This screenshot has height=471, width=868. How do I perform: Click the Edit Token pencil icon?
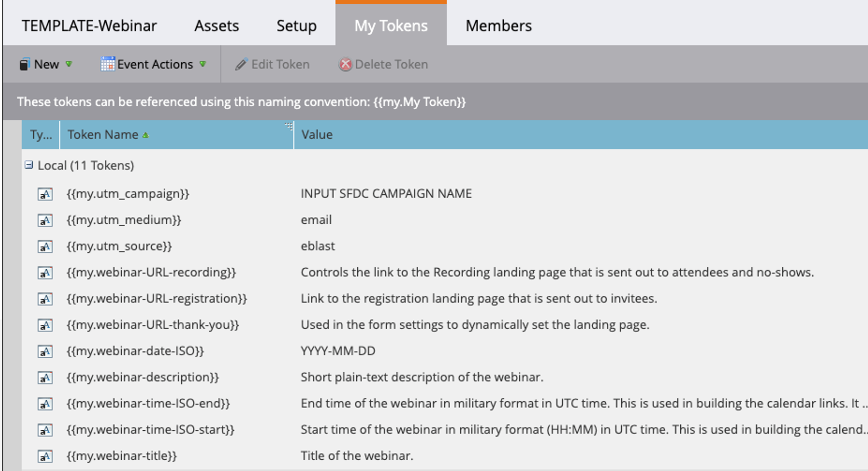click(x=241, y=64)
